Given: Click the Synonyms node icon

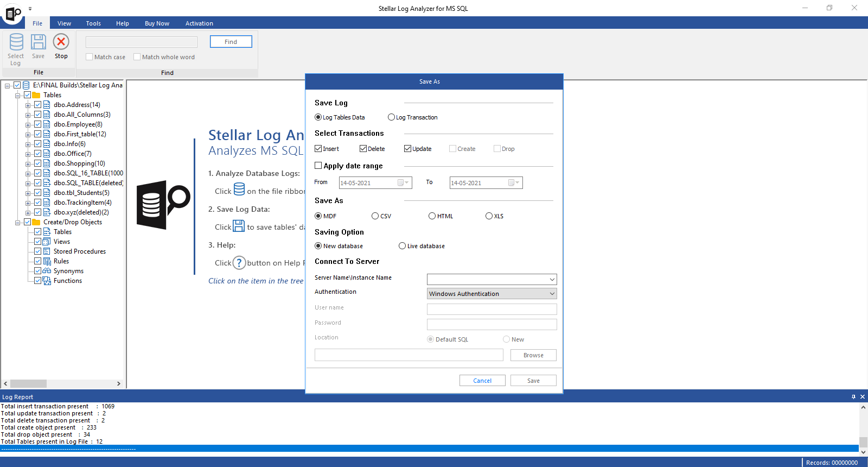Looking at the screenshot, I should (47, 271).
